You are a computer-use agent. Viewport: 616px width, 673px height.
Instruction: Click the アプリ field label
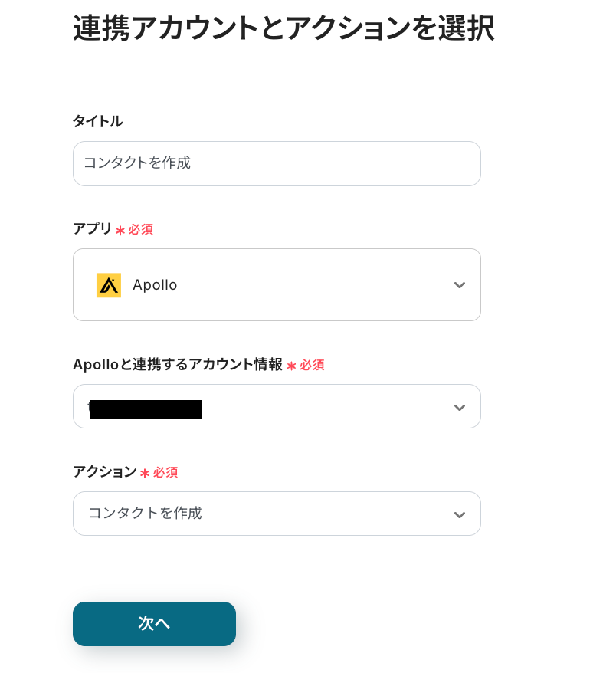tap(92, 228)
